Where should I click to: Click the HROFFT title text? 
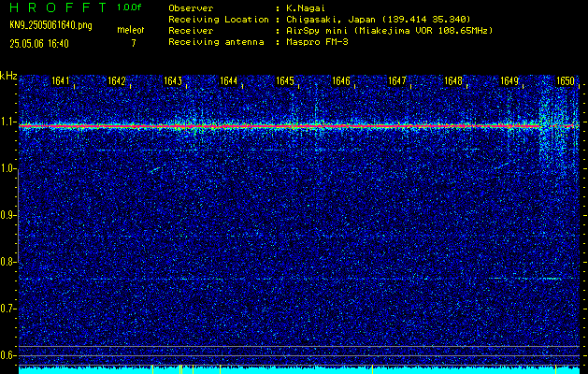tap(59, 7)
